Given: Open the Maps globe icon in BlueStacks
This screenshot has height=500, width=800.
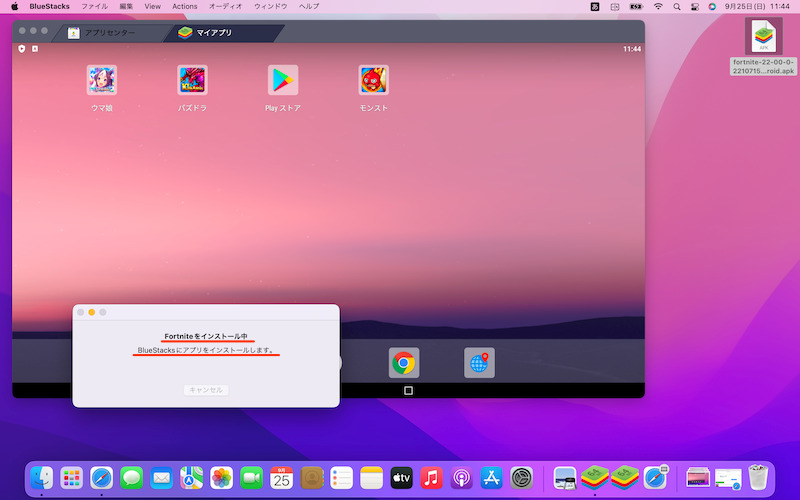Looking at the screenshot, I should coord(479,363).
